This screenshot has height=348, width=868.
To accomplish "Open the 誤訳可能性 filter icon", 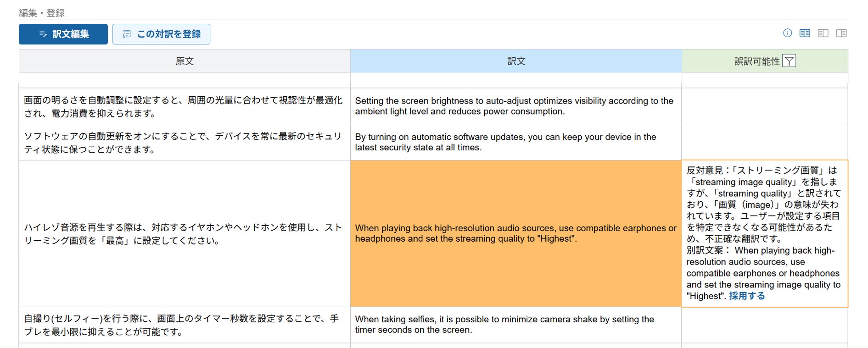I will click(x=789, y=61).
